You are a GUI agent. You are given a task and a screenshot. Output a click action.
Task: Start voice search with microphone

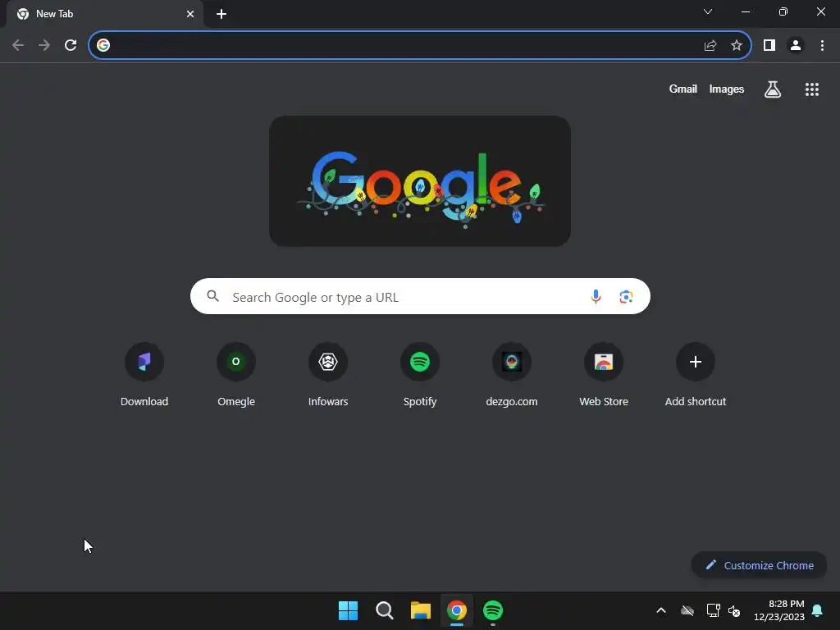click(x=596, y=296)
